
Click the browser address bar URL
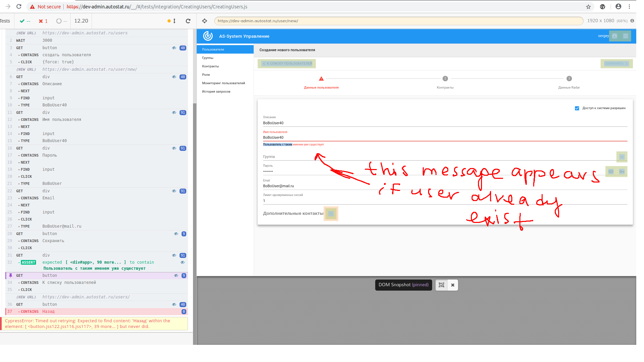coord(157,7)
